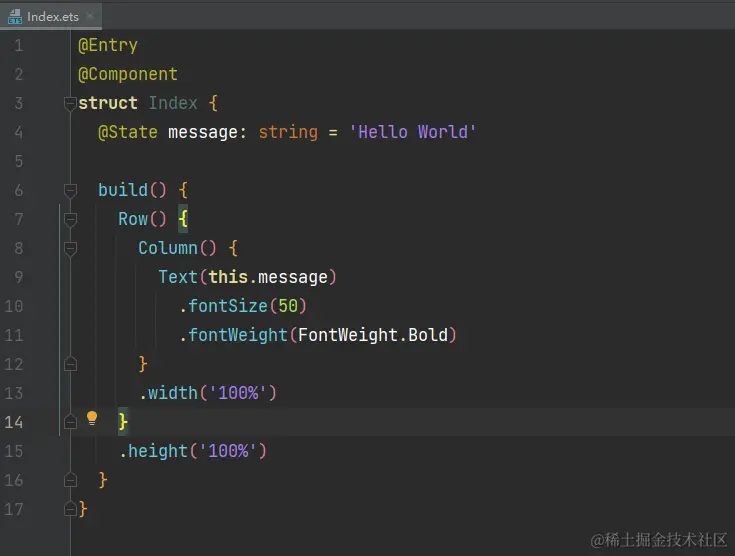735x556 pixels.
Task: Click this.message argument
Action: pos(268,278)
